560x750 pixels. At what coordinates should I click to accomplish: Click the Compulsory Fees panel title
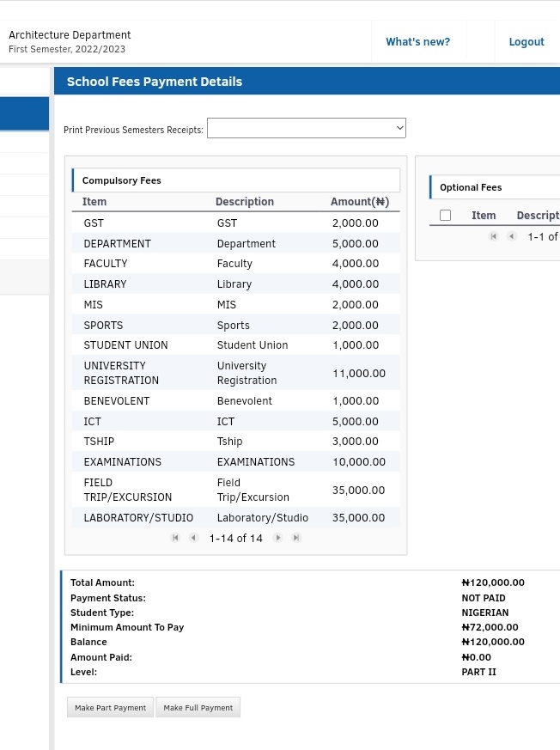(x=121, y=180)
